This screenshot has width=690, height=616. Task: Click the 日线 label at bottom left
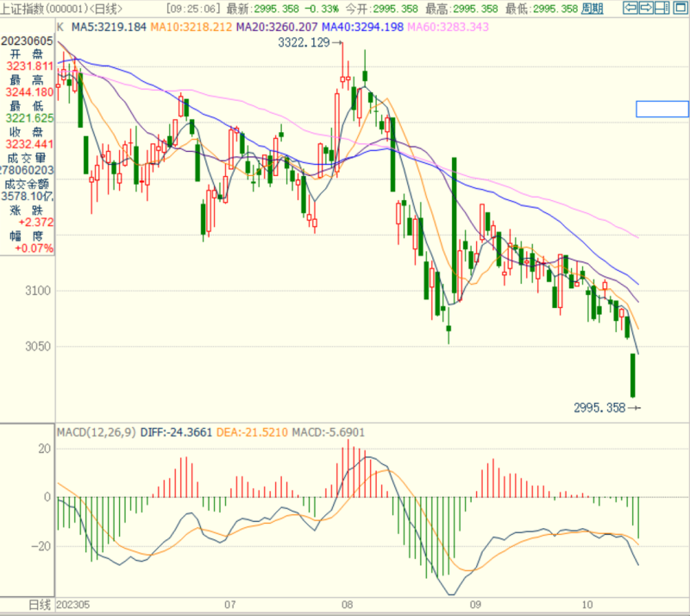coord(40,605)
